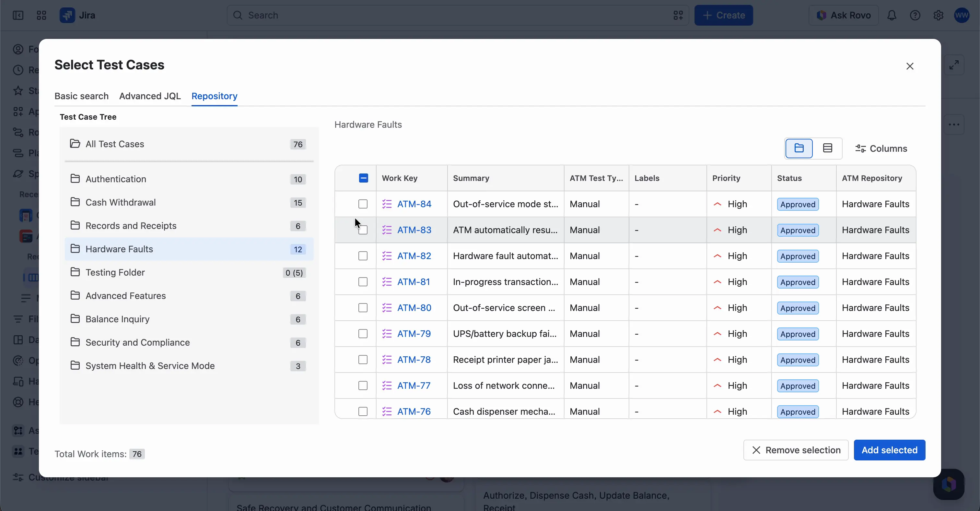980x511 pixels.
Task: Click the Add selected button
Action: pyautogui.click(x=889, y=450)
